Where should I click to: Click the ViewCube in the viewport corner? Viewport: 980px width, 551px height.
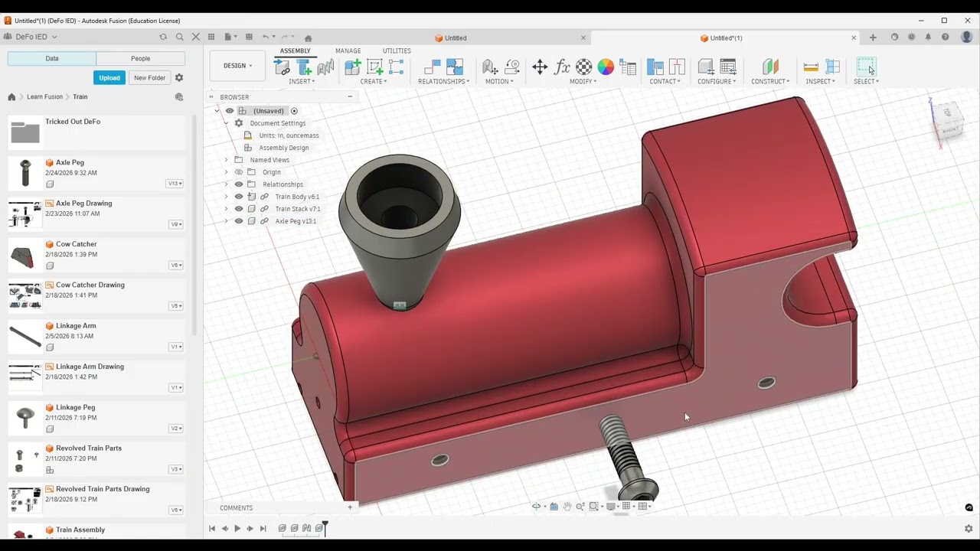(x=948, y=121)
